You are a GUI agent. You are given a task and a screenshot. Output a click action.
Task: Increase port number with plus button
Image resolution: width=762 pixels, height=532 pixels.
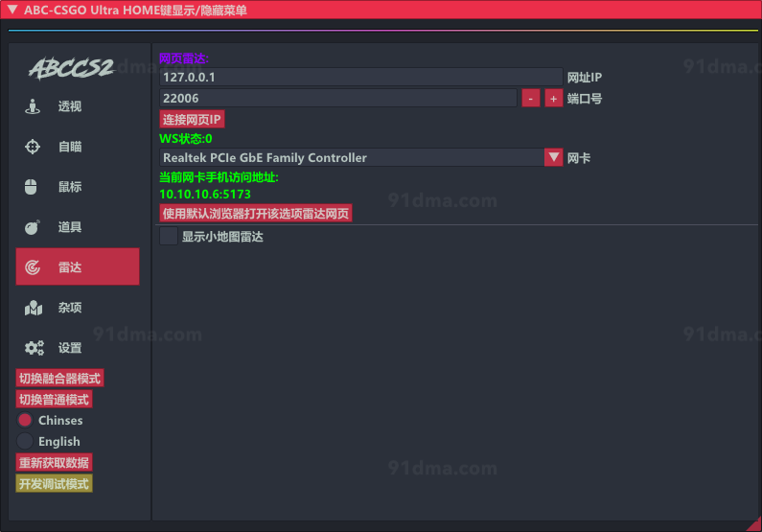[x=553, y=98]
